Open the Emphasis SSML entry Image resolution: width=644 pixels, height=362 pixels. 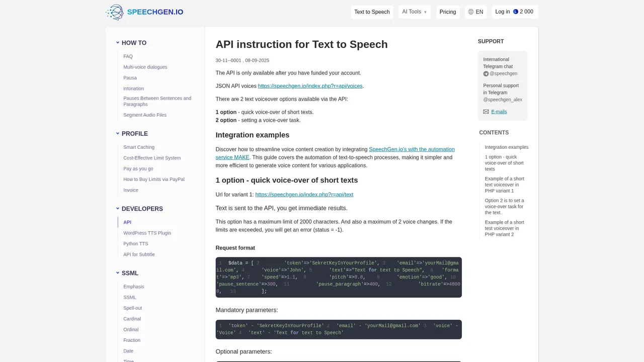(134, 287)
